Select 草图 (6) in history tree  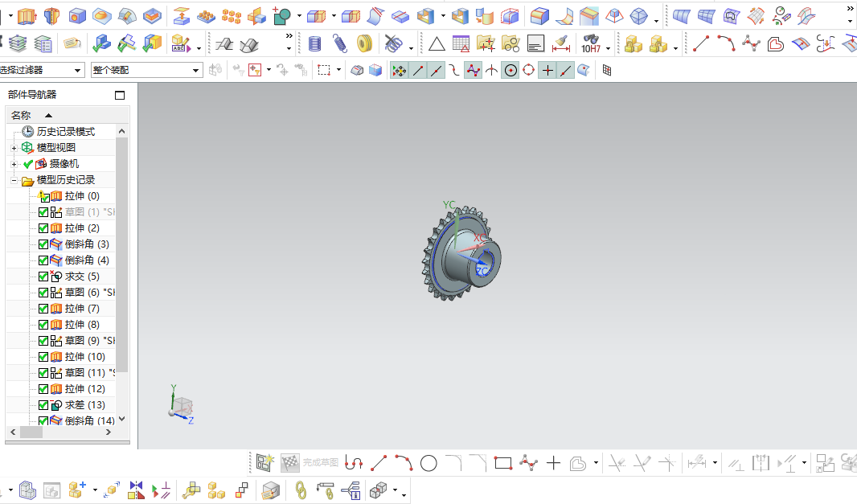[89, 293]
